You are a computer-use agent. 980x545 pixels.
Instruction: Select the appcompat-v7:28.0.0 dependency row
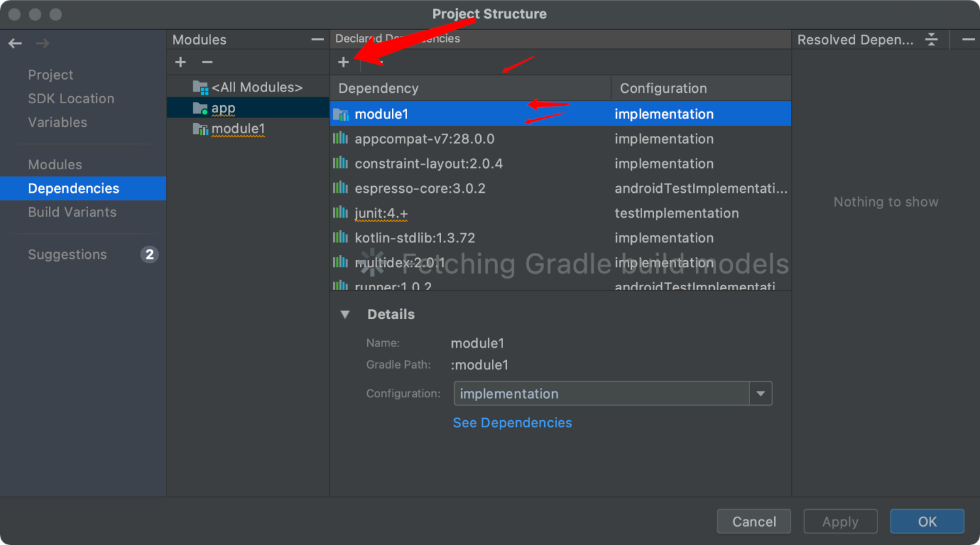click(561, 139)
